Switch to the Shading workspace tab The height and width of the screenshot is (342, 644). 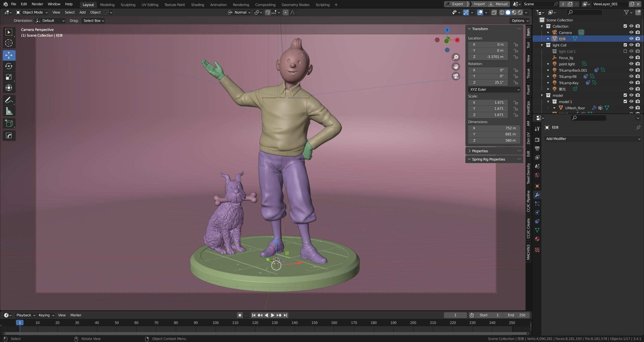point(197,5)
